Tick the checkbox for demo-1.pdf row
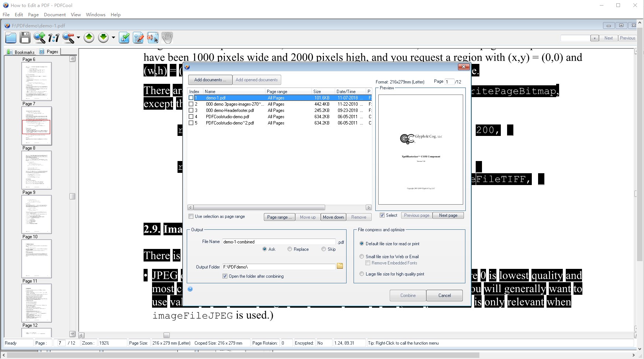The height and width of the screenshot is (359, 644). click(x=191, y=98)
